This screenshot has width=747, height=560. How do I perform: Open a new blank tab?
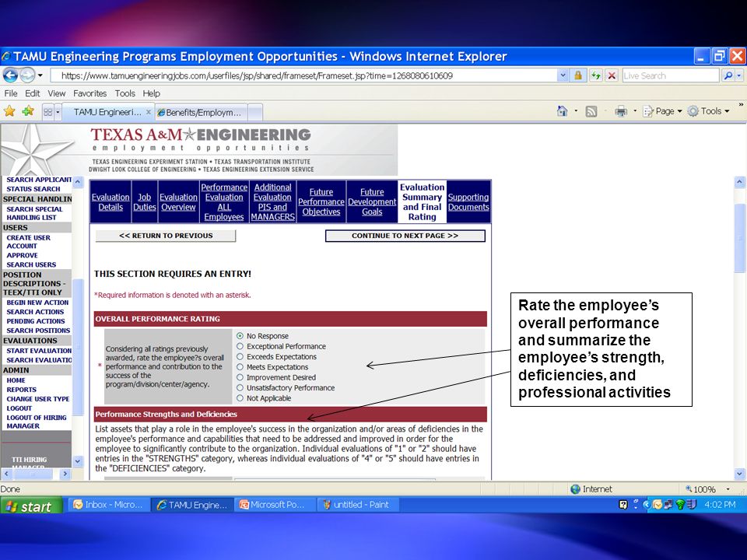255,113
